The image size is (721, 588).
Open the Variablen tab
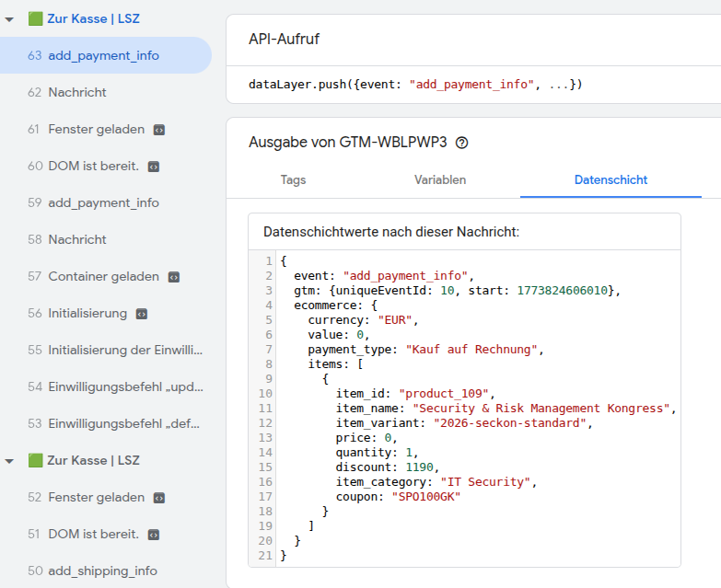440,180
